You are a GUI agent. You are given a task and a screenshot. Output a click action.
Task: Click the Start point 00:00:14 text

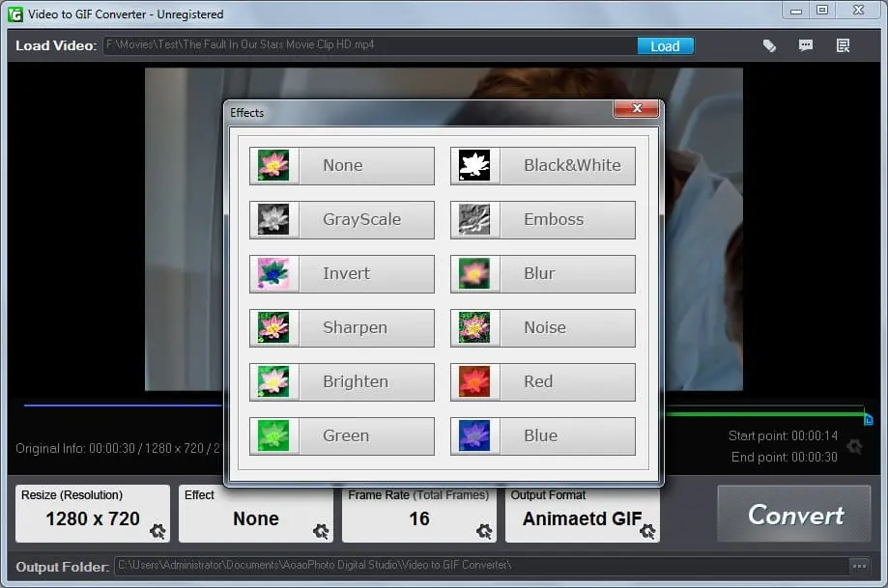pos(783,435)
